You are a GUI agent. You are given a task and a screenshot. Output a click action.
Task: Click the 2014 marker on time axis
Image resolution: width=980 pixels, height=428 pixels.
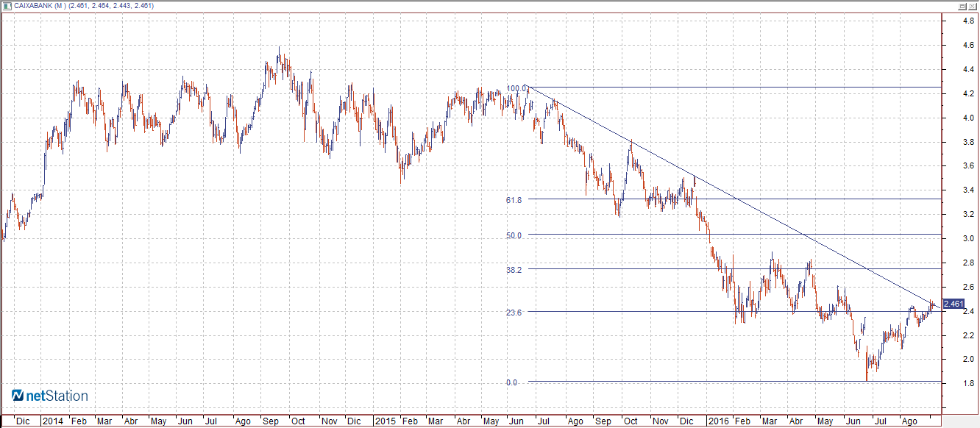pyautogui.click(x=52, y=421)
